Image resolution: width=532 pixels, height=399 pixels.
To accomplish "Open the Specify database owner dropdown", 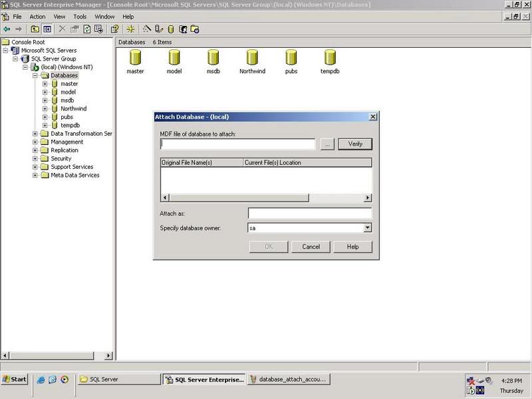I will coord(368,228).
